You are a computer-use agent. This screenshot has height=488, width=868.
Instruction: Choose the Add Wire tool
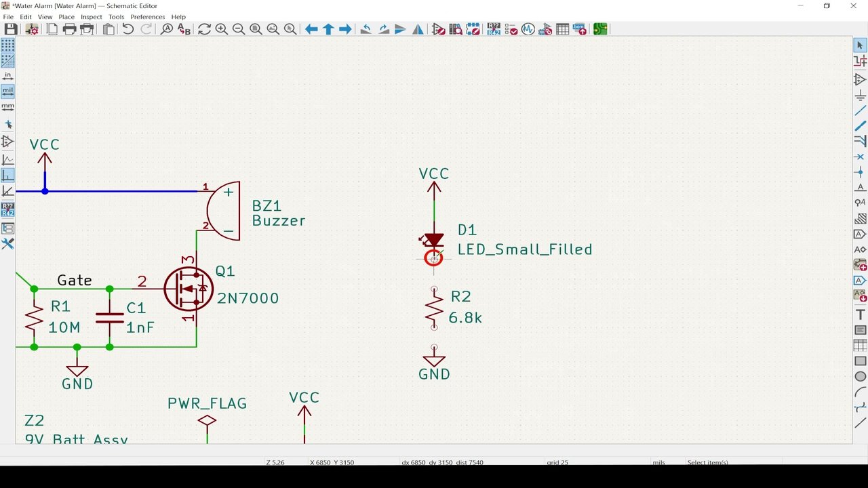coord(860,110)
